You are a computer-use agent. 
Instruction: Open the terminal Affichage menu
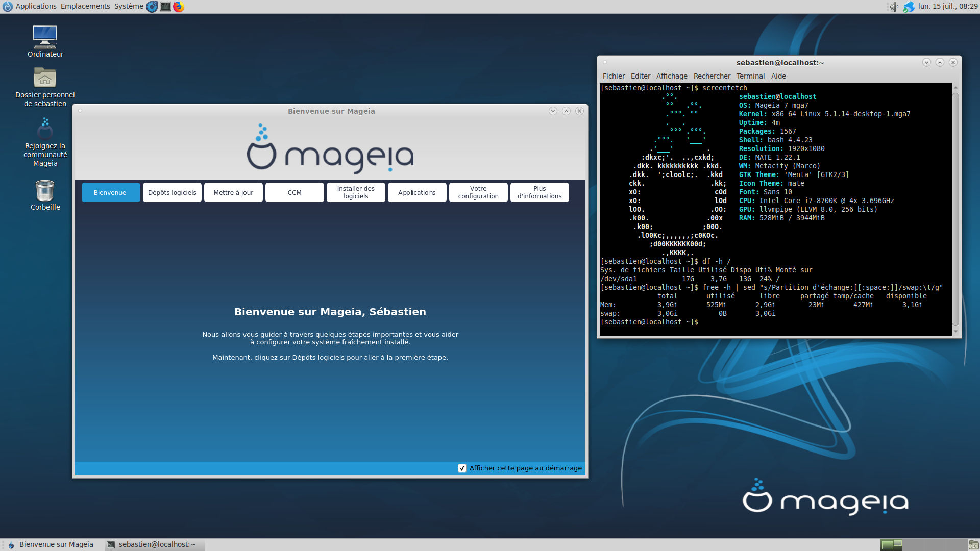click(x=672, y=76)
